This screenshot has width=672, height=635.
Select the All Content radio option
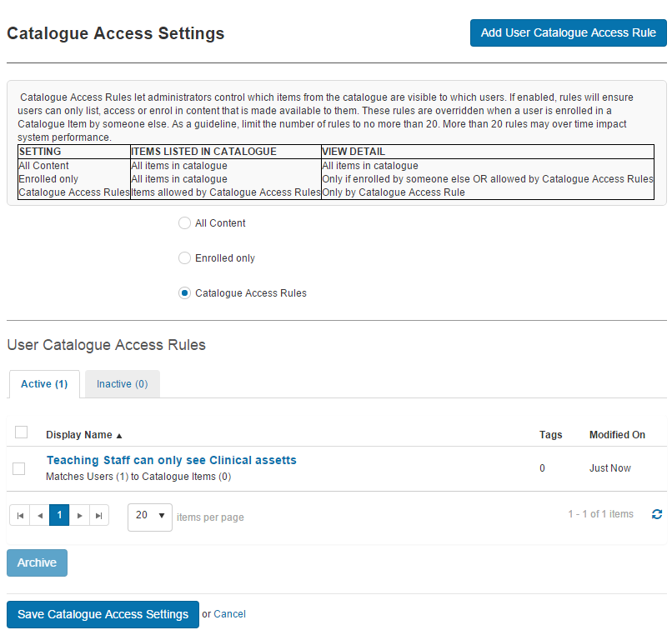(x=184, y=222)
